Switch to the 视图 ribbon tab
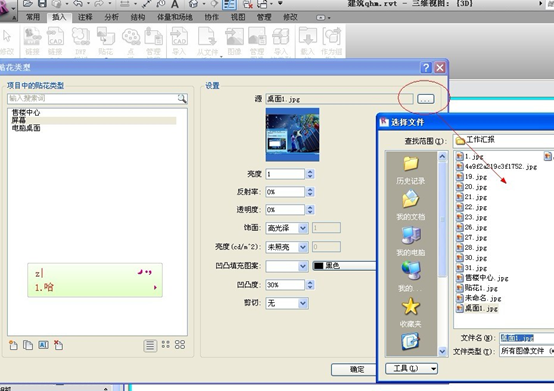 click(238, 17)
